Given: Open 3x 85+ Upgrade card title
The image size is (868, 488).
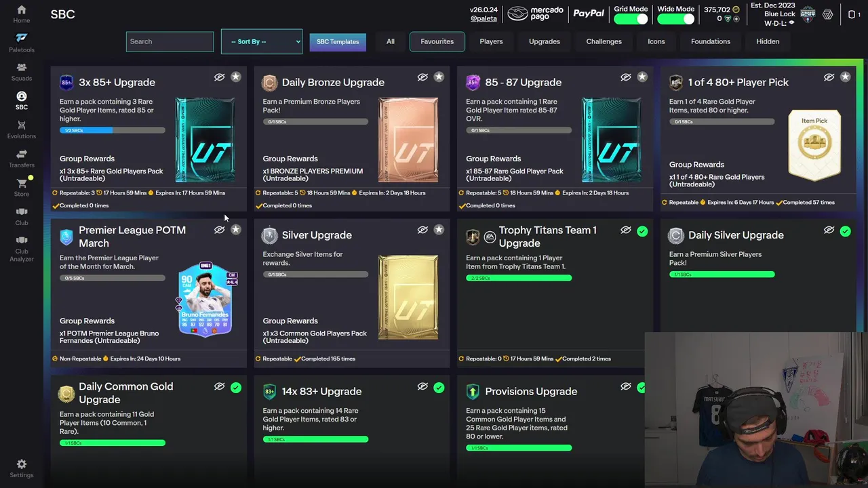Looking at the screenshot, I should tap(117, 82).
